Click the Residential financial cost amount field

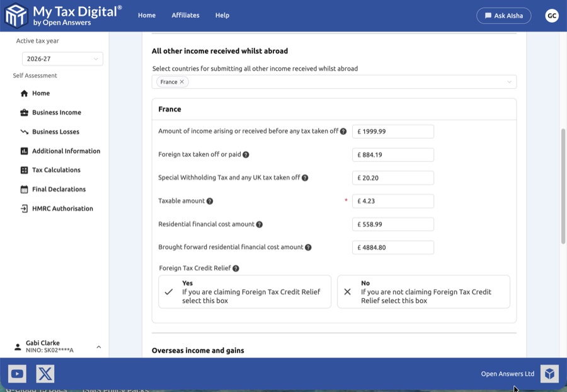[393, 224]
